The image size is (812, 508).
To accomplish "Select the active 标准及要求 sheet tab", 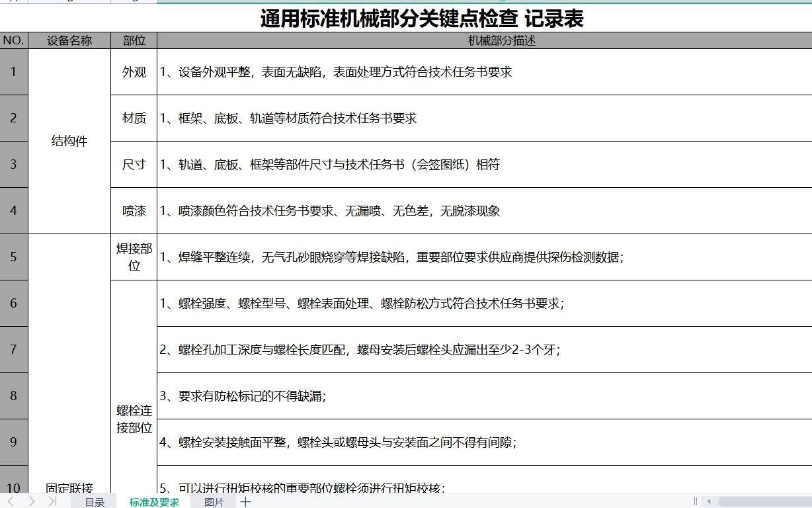I will (153, 501).
